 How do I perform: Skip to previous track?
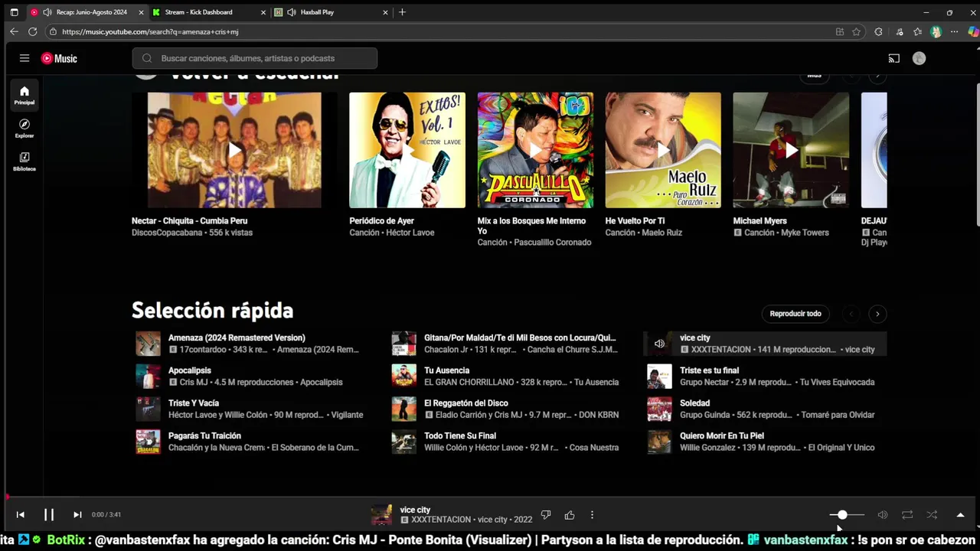point(21,515)
